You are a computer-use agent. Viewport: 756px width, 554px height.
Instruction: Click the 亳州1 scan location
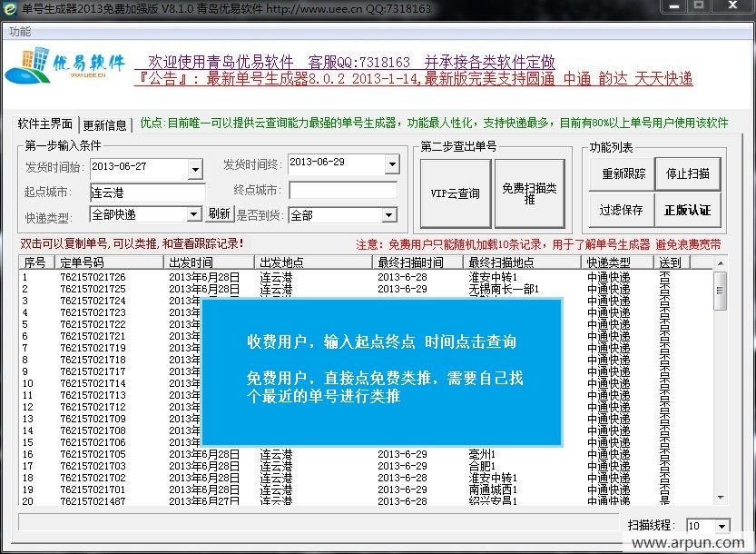pos(482,455)
